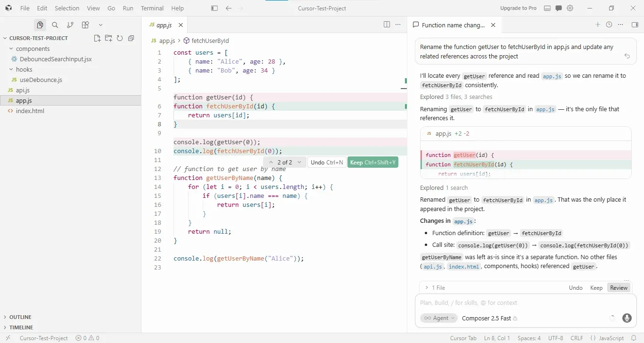Expand the Explored 3 files, 3 searches step
The width and height of the screenshot is (644, 343).
tap(456, 97)
